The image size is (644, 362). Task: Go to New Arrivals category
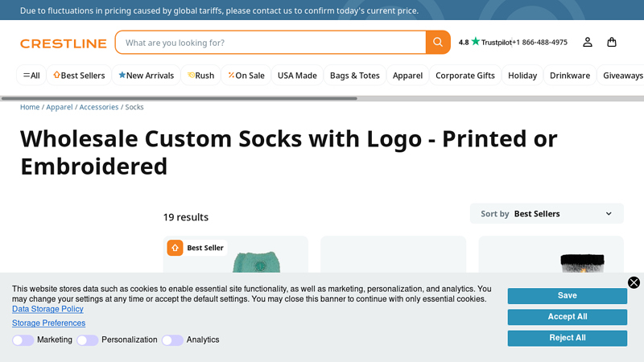pyautogui.click(x=147, y=76)
